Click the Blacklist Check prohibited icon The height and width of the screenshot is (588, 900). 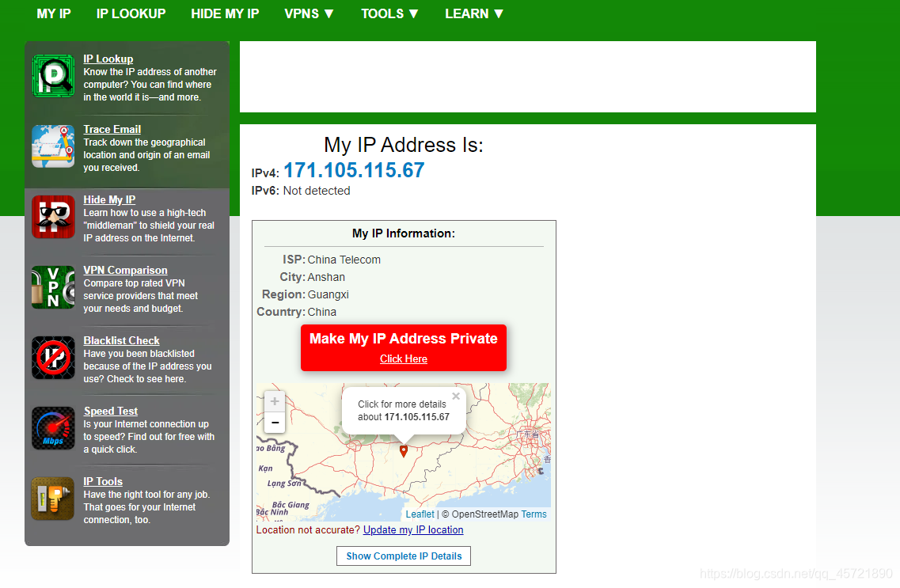pos(53,358)
